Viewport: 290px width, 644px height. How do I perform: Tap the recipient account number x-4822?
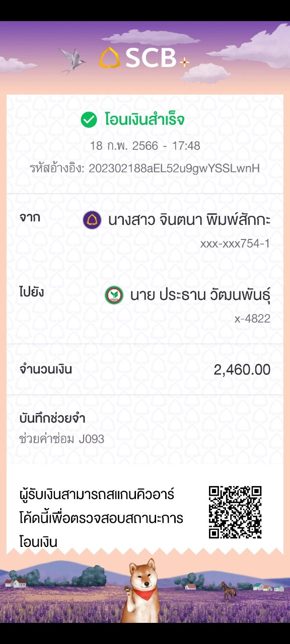[x=252, y=318]
